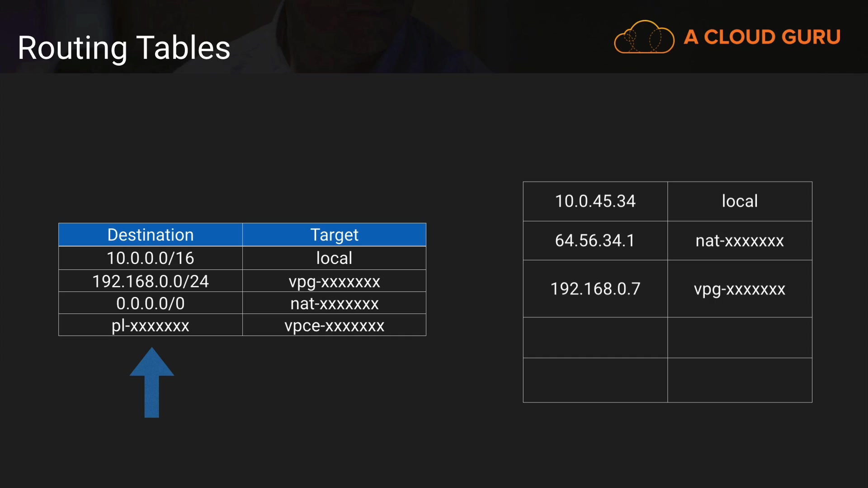
Task: Click the 0.0.0.0/0 destination cell
Action: (x=151, y=303)
